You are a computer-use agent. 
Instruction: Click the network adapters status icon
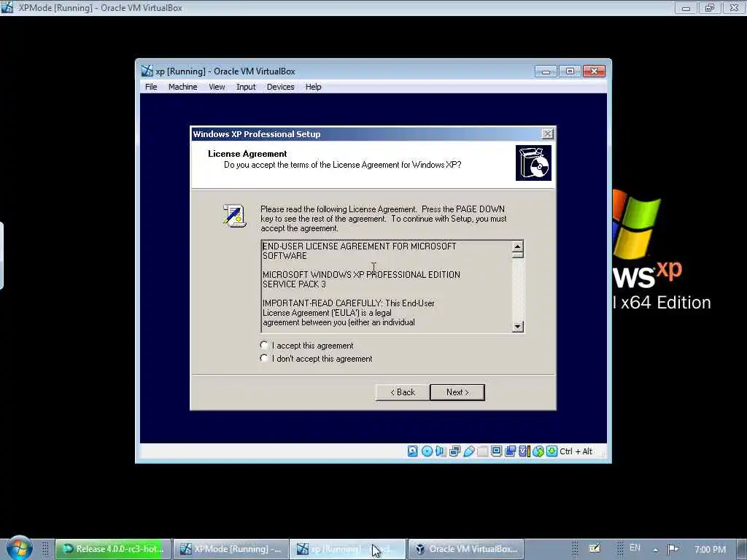[x=454, y=451]
